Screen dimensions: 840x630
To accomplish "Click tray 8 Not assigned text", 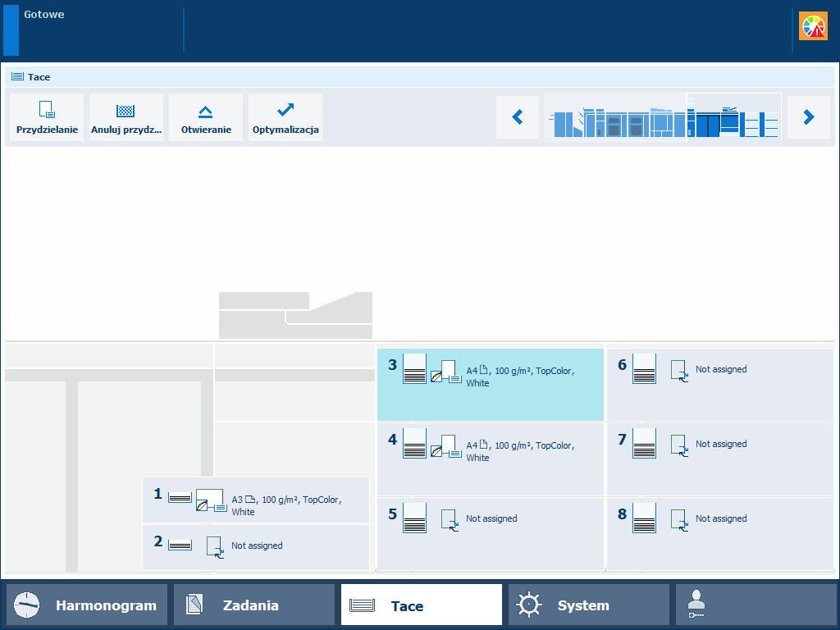I will coord(721,518).
